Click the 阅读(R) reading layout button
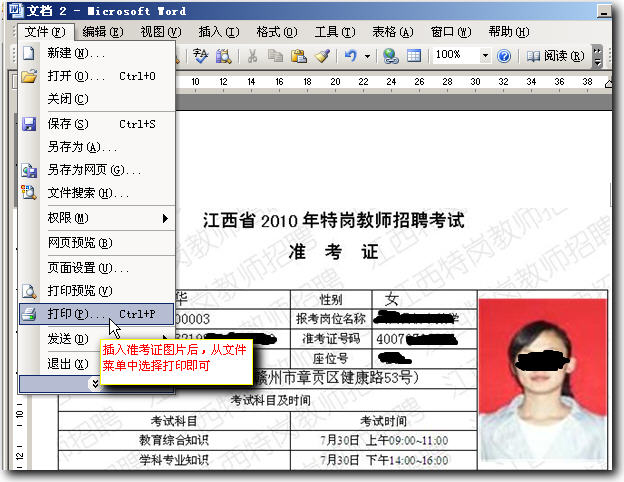This screenshot has width=624, height=482. tap(552, 56)
